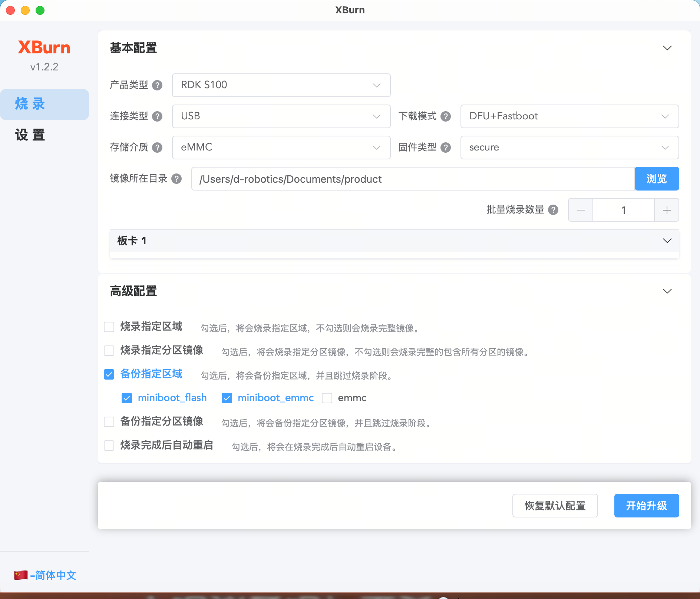Image resolution: width=700 pixels, height=599 pixels.
Task: Switch to the 烧录 sidebar tab
Action: click(x=44, y=104)
